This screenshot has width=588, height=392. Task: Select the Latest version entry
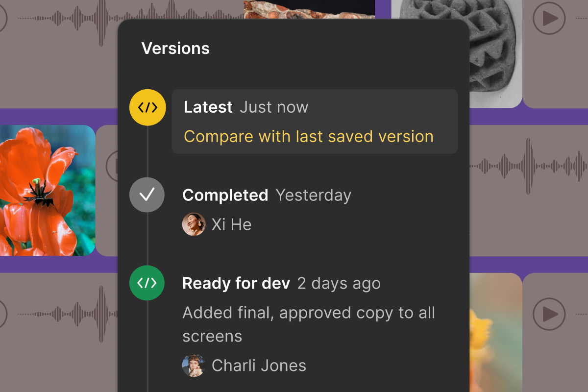[315, 122]
